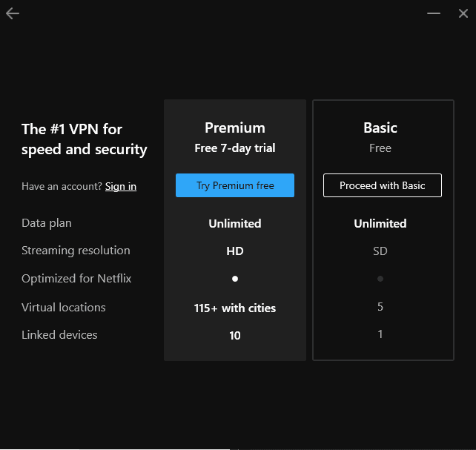Image resolution: width=476 pixels, height=450 pixels.
Task: Go back using the left arrow icon
Action: point(13,13)
